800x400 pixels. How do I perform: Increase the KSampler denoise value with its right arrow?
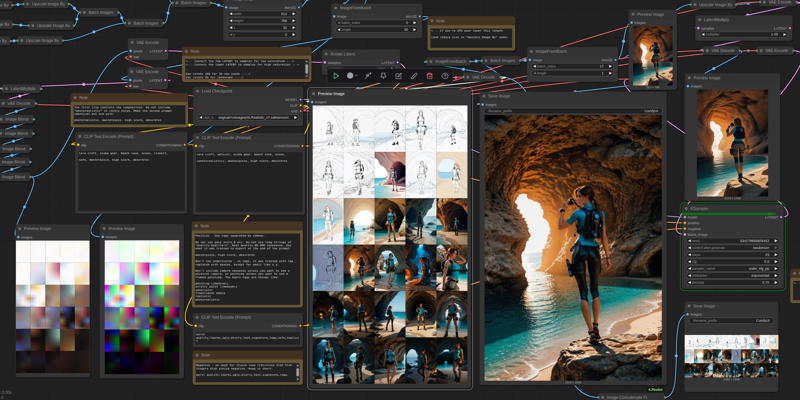776,282
